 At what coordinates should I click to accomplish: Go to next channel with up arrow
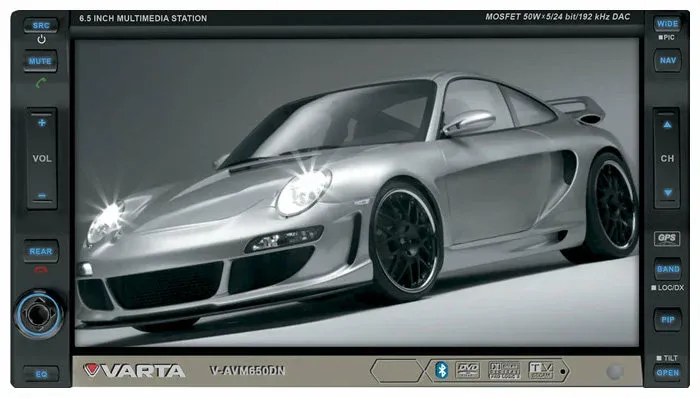click(x=667, y=125)
